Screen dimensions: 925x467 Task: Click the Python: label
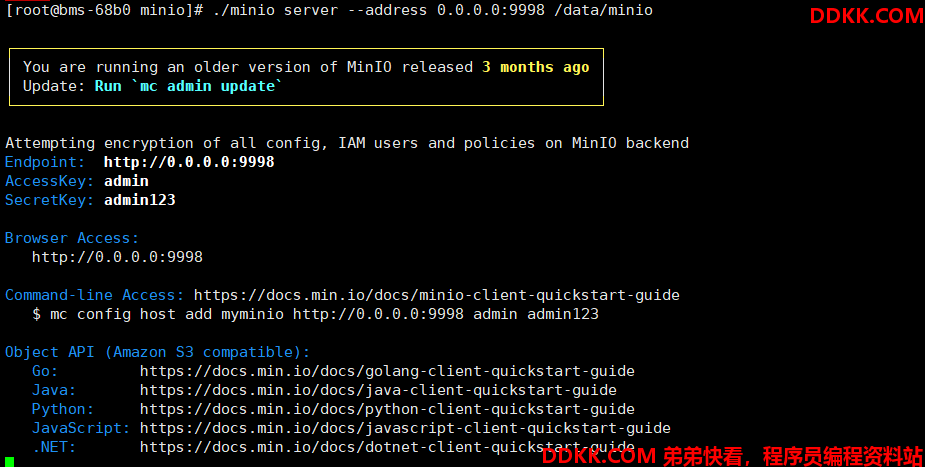63,409
